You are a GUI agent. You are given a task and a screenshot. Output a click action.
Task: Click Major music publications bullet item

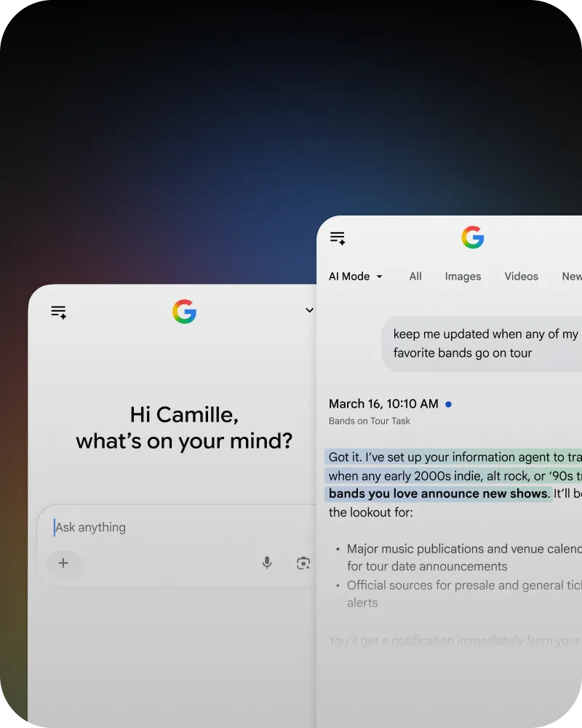(464, 558)
